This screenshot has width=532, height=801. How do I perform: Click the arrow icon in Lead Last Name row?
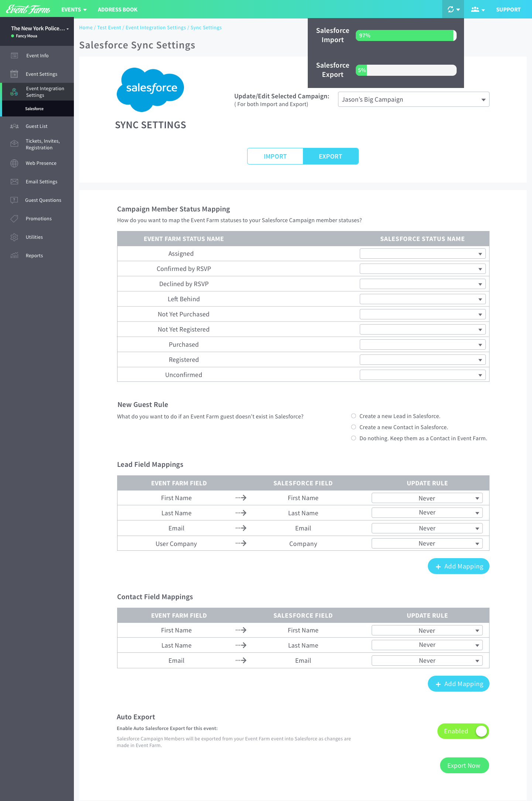tap(241, 513)
